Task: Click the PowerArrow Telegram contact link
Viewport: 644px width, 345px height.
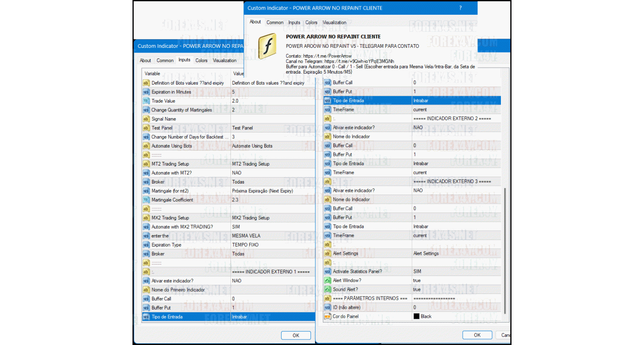Action: click(328, 56)
